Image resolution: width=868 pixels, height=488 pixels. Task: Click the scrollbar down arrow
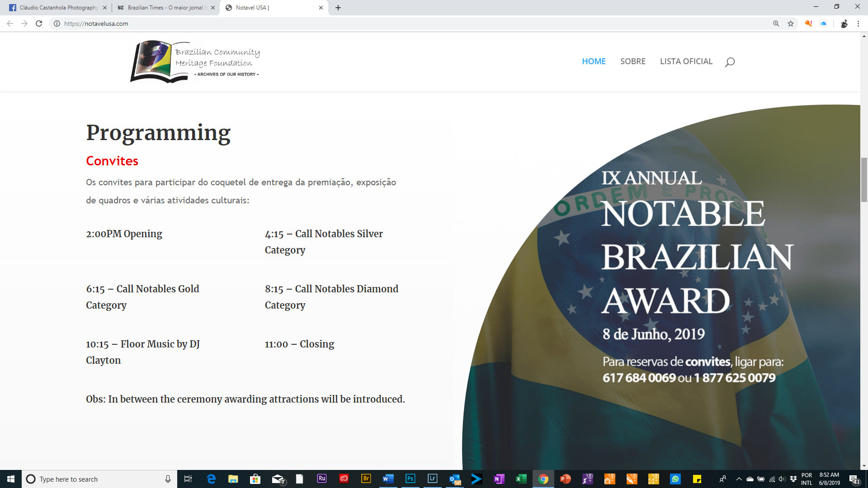864,466
